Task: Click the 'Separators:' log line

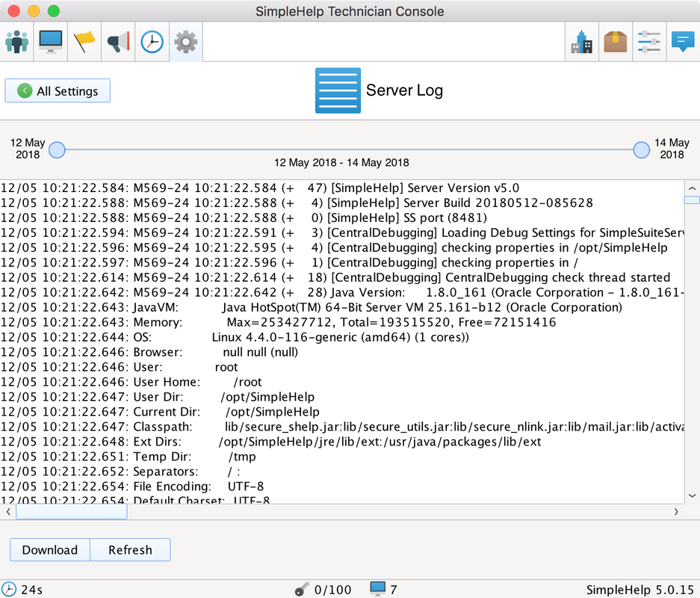Action: click(x=120, y=472)
